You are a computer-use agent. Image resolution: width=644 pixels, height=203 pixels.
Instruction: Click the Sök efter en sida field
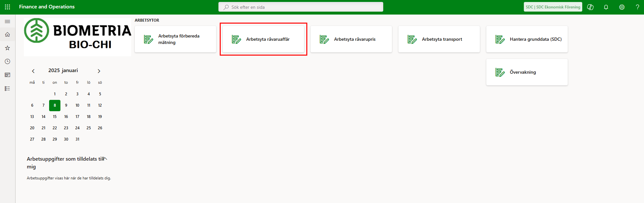tap(301, 7)
